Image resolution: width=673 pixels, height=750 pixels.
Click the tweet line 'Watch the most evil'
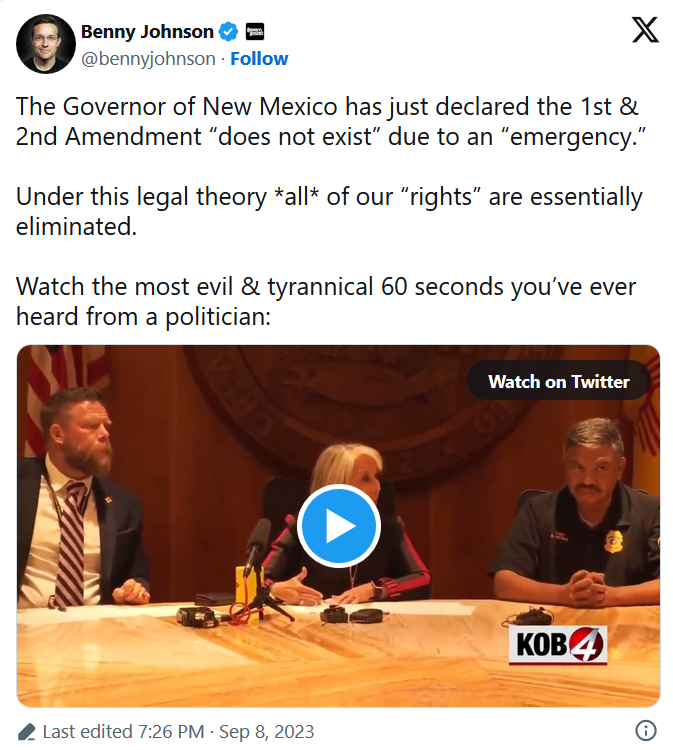point(326,301)
